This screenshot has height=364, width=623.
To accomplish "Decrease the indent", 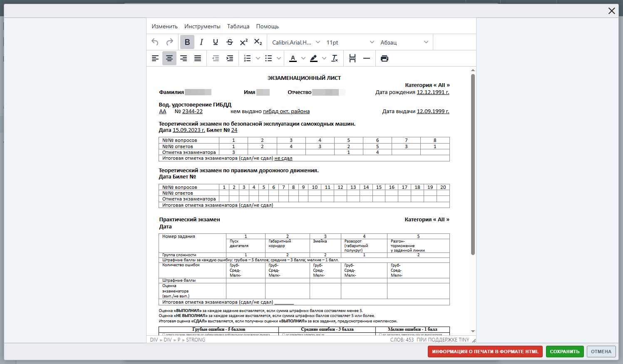I will [216, 58].
